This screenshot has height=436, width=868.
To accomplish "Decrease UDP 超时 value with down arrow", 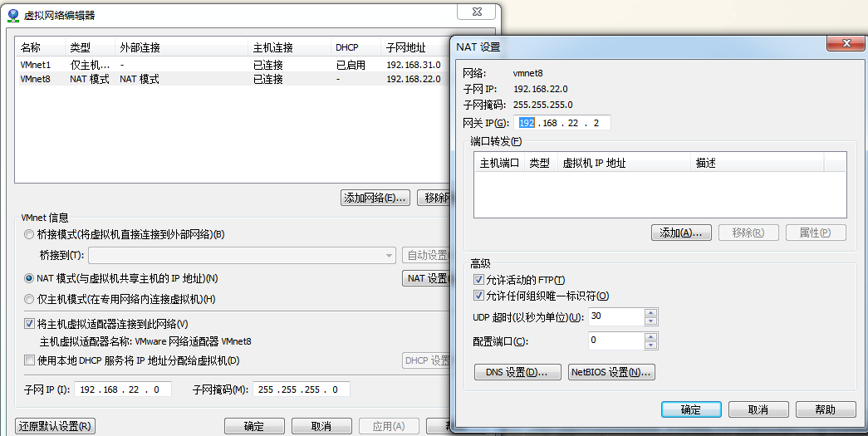I will [x=651, y=321].
